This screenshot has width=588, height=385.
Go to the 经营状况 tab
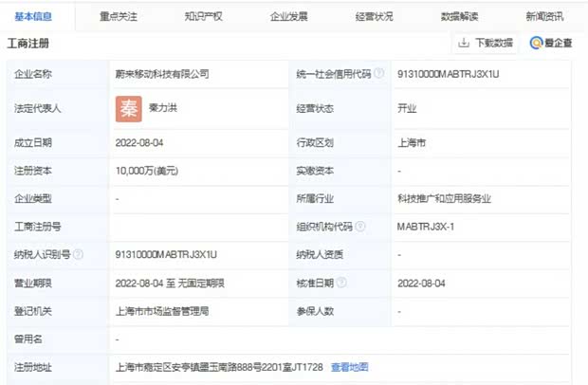375,15
